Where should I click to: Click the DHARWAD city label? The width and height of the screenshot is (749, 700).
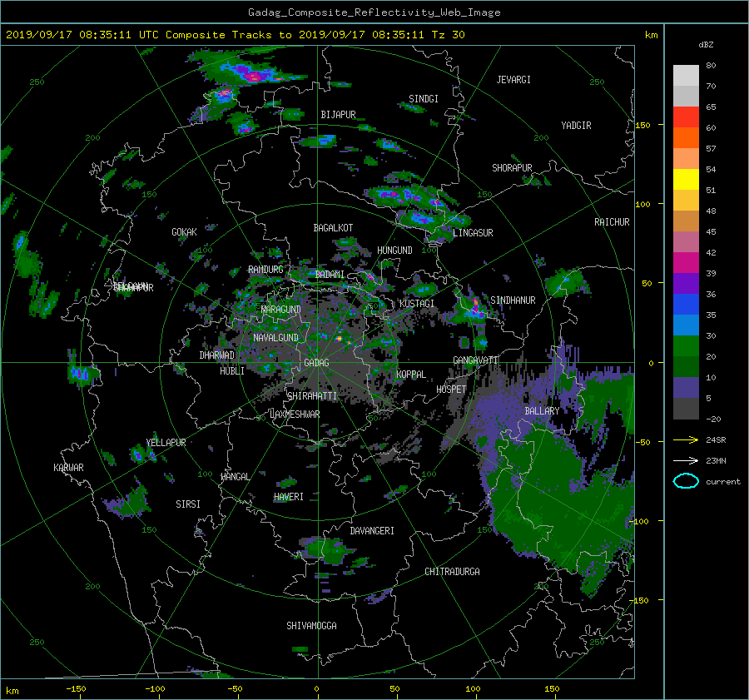(216, 355)
